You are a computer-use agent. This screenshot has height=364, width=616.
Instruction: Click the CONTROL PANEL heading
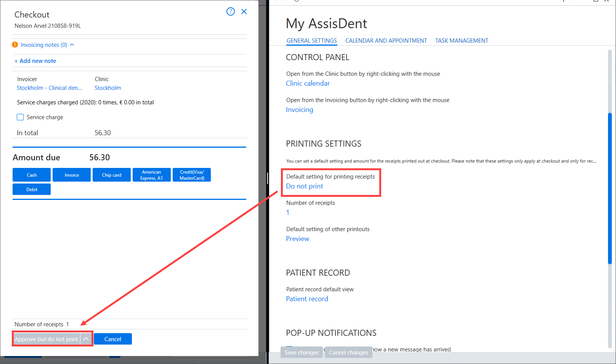pos(318,57)
